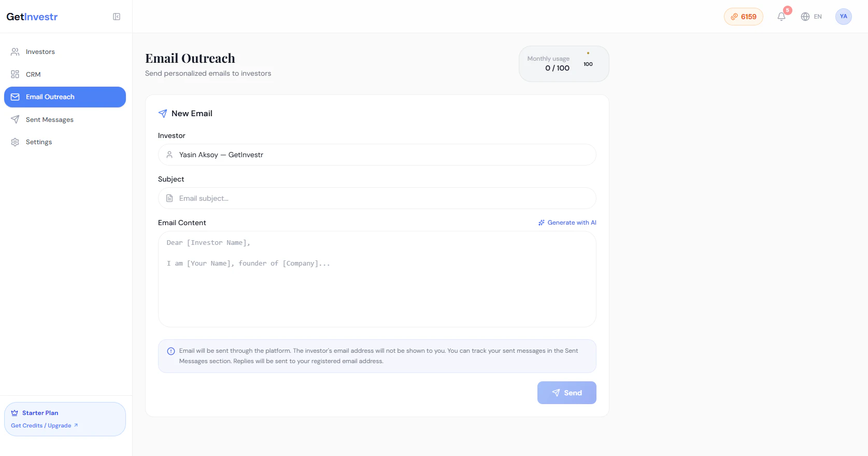The image size is (868, 456).
Task: Collapse the sidebar panel icon
Action: point(117,17)
